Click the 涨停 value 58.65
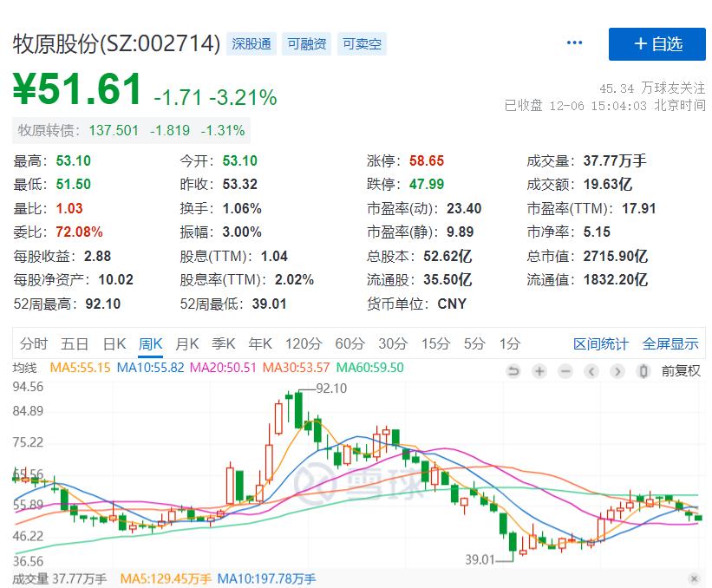This screenshot has height=588, width=712. (427, 160)
